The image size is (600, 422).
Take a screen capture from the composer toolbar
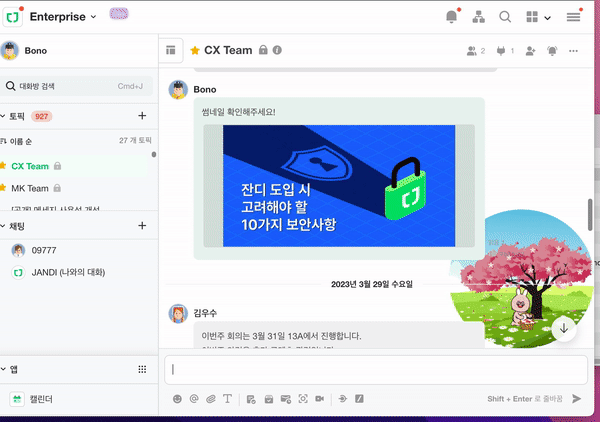[x=303, y=399]
